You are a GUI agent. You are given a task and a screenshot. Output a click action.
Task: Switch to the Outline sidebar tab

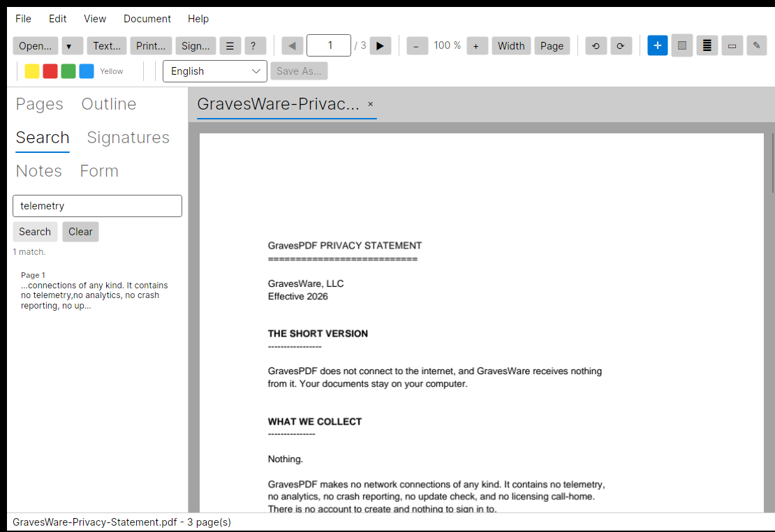(x=109, y=104)
